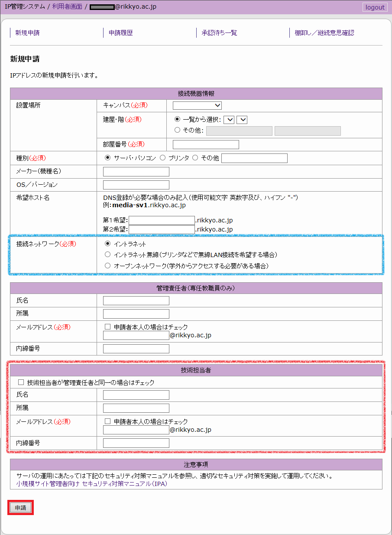Open the 承認待ち一覧 menu item

click(x=220, y=33)
